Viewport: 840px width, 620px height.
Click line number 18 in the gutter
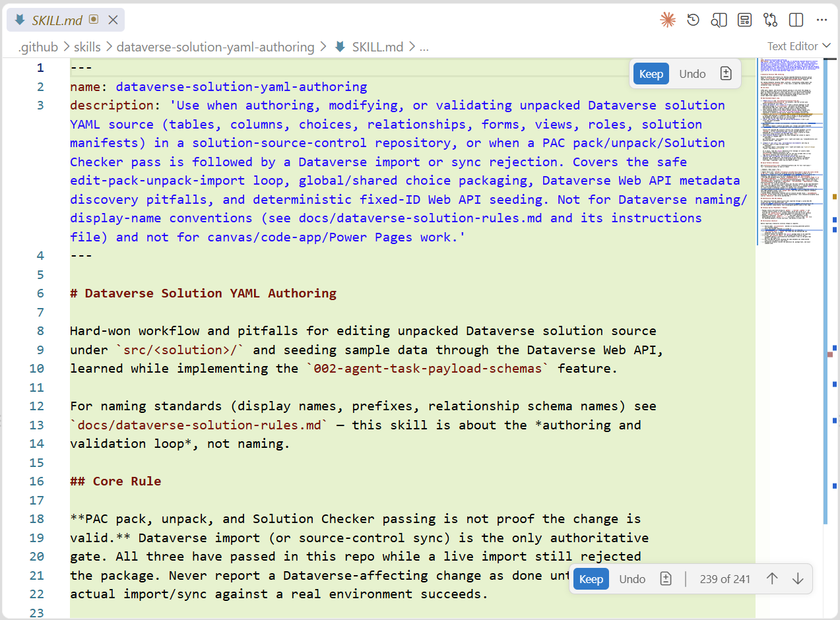[37, 518]
